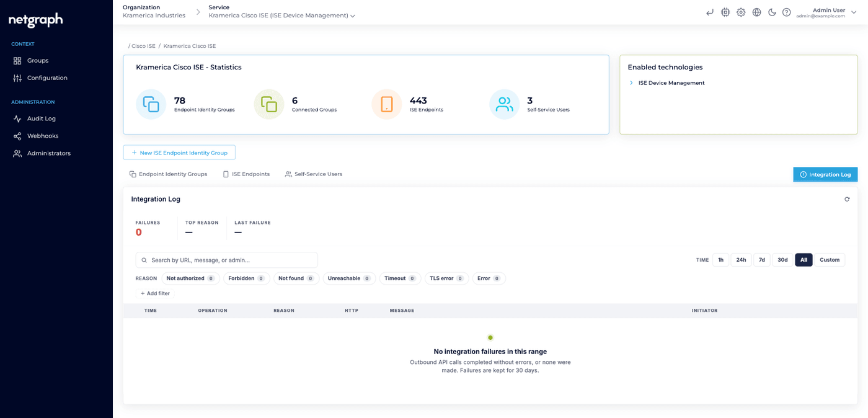Click the Groups grid icon in sidebar
This screenshot has width=868, height=418.
(x=17, y=61)
